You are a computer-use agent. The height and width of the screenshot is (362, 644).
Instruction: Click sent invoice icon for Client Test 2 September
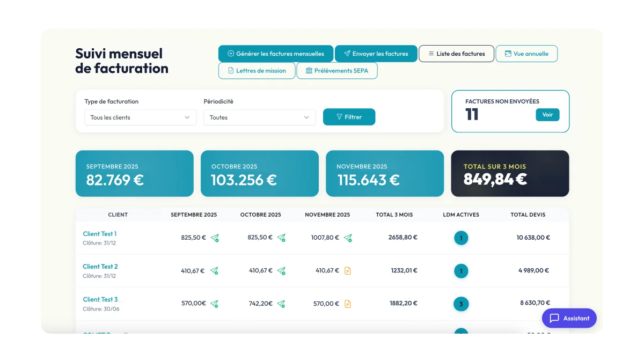tap(214, 271)
